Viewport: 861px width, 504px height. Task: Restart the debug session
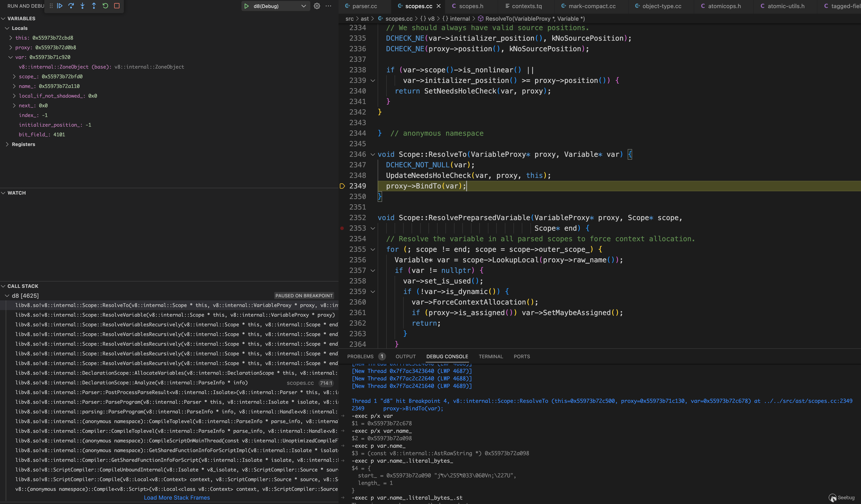click(x=105, y=6)
